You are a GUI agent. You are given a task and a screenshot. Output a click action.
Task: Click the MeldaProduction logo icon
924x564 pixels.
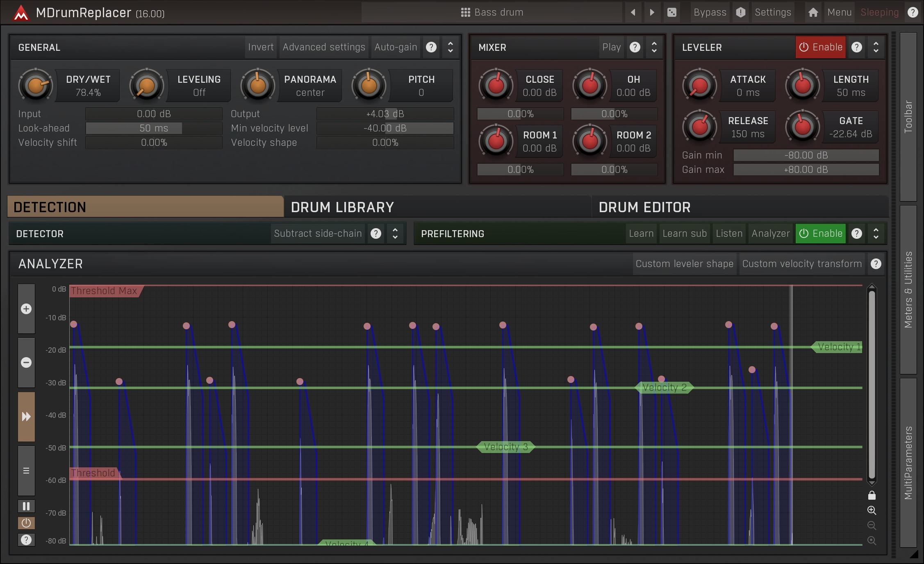click(x=20, y=13)
